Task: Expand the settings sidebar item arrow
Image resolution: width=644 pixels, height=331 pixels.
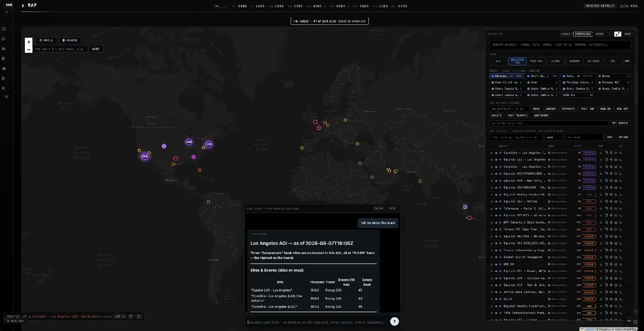Action: [x=10, y=88]
